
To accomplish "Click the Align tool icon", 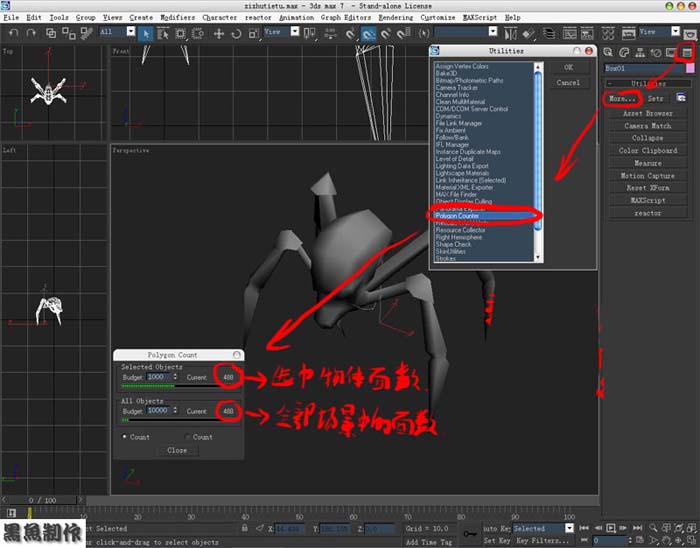I will click(528, 33).
